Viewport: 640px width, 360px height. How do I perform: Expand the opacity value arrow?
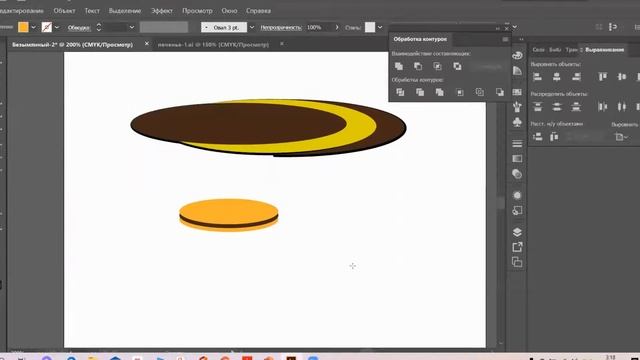pos(337,27)
